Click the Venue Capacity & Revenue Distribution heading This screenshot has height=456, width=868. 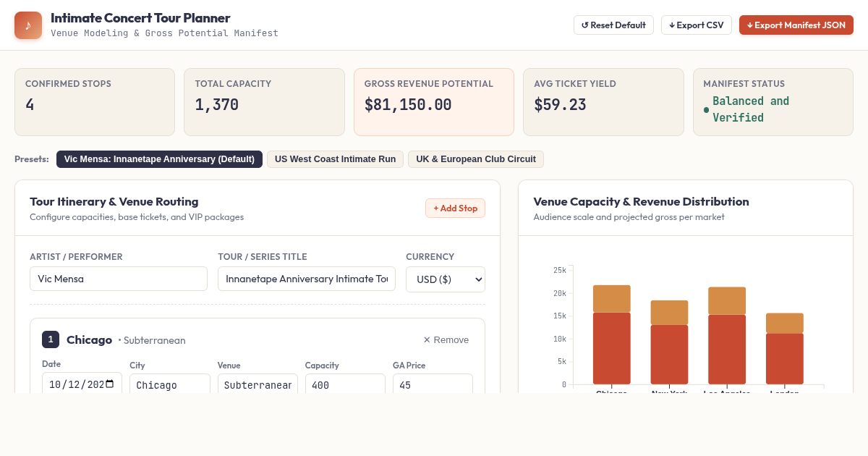(641, 201)
